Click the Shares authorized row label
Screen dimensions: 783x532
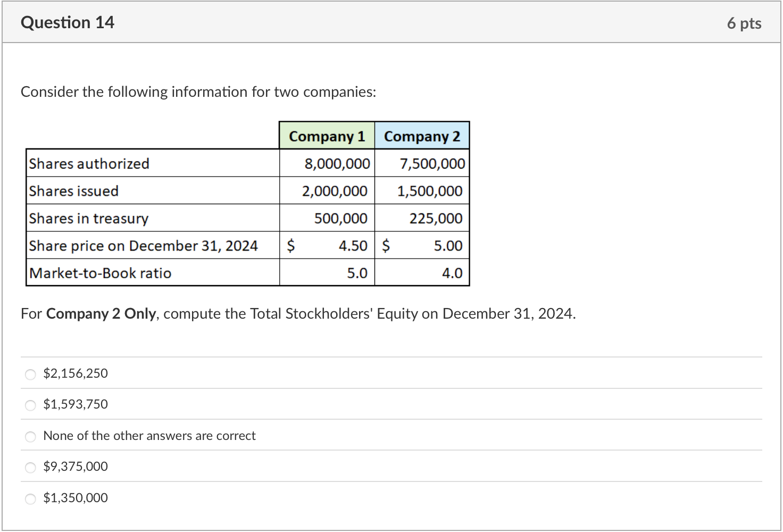[89, 163]
